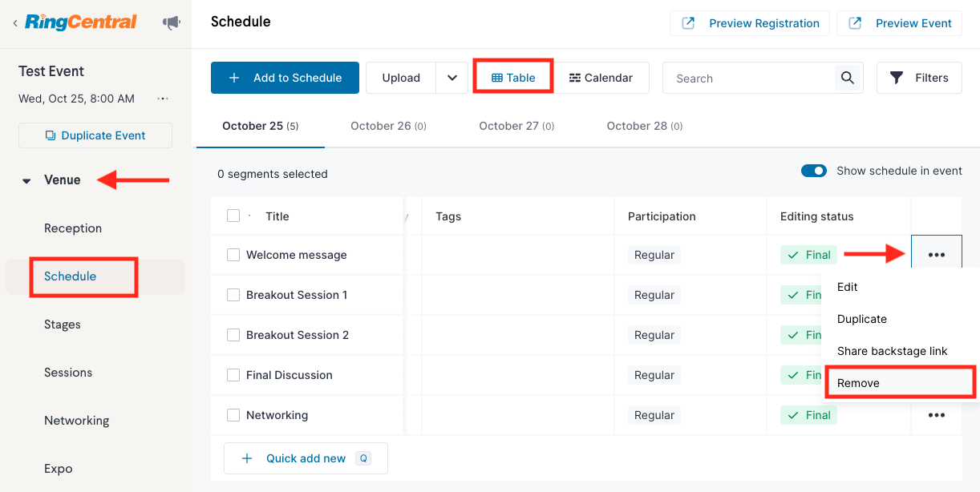Click the Breakout Session 1 title
980x492 pixels.
(x=297, y=295)
